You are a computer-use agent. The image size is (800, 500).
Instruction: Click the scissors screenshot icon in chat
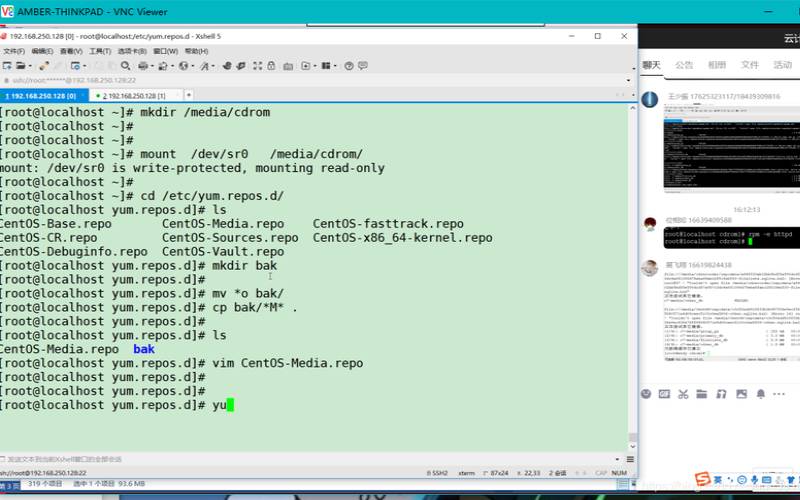(x=683, y=394)
